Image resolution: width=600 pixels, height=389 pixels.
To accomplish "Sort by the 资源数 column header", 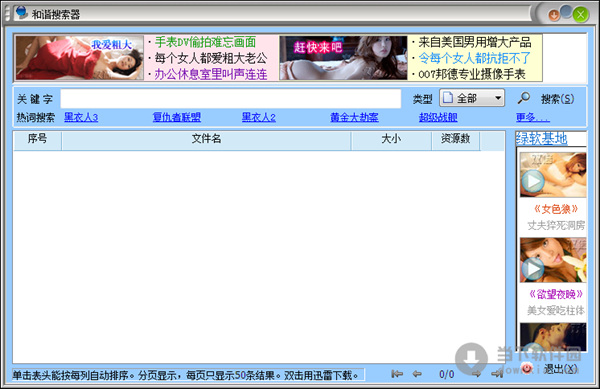I will tap(455, 140).
